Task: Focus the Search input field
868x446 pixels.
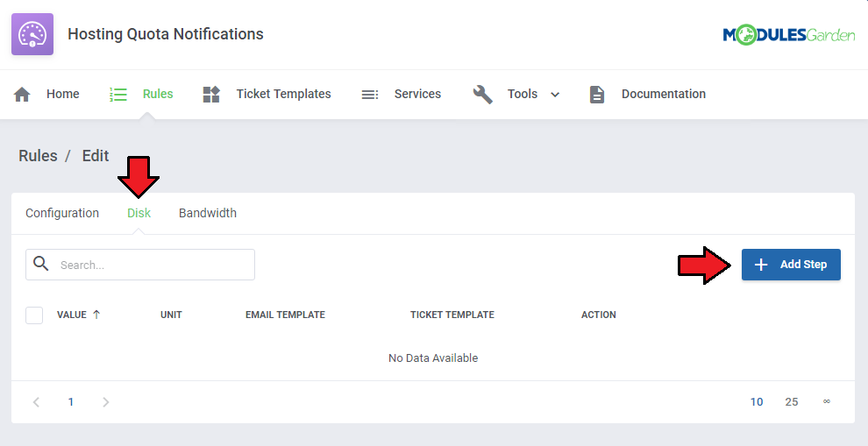Action: pyautogui.click(x=140, y=265)
